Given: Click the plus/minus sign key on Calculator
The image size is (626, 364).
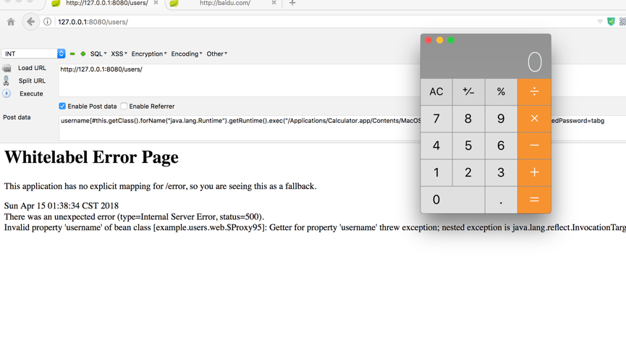Looking at the screenshot, I should click(468, 92).
